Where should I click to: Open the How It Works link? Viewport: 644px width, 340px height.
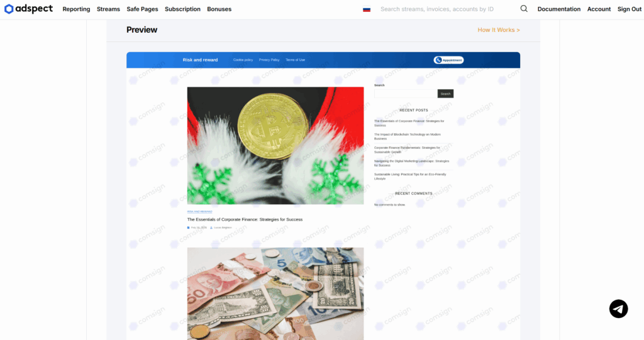point(499,30)
